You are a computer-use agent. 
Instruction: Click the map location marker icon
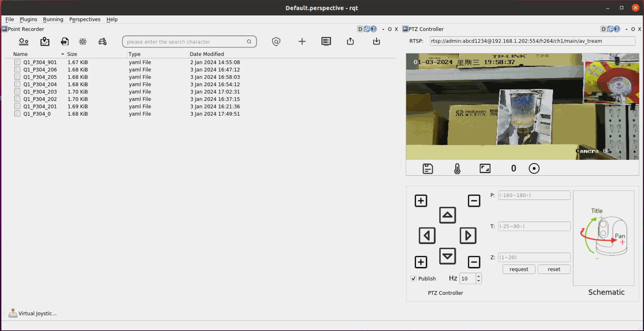click(45, 41)
